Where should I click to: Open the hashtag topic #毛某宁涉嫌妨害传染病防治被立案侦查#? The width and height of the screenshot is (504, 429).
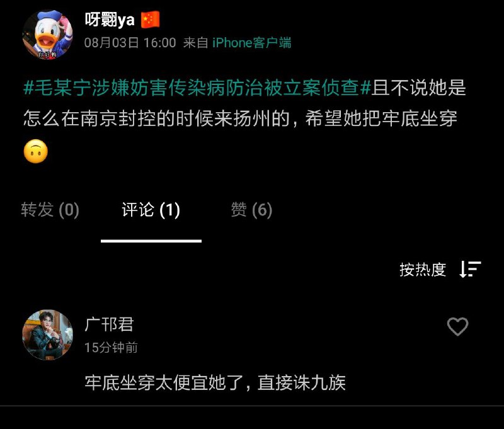click(x=197, y=88)
